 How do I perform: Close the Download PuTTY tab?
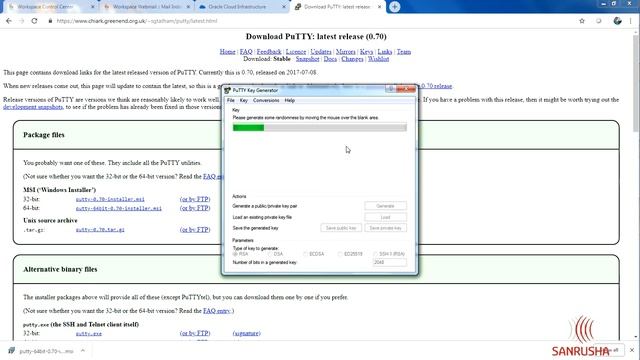[379, 7]
